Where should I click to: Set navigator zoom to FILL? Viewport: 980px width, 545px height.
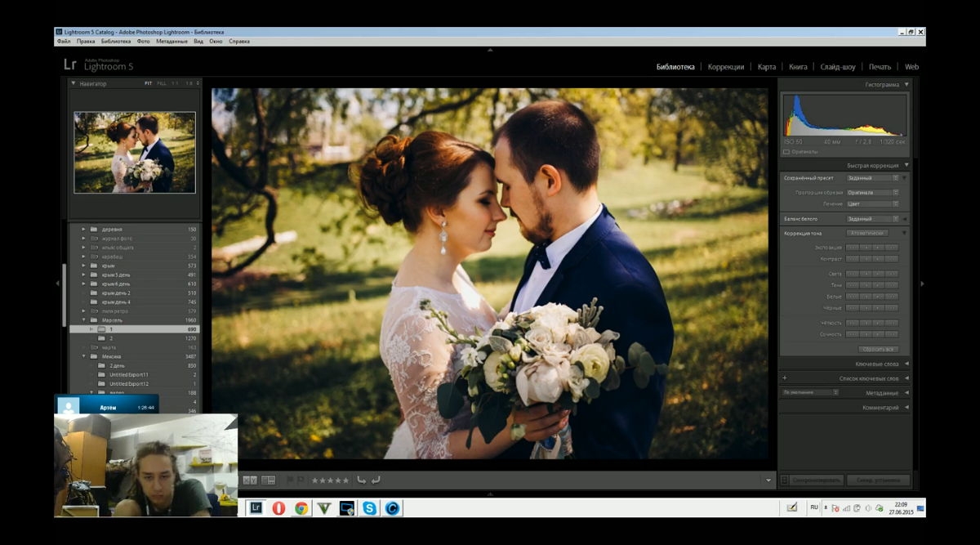click(162, 83)
